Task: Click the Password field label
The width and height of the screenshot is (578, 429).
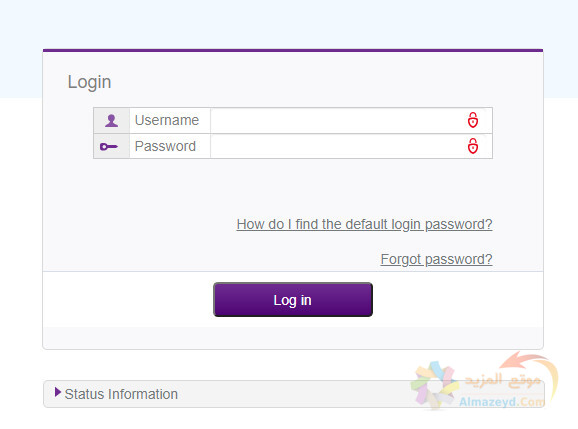Action: (165, 146)
